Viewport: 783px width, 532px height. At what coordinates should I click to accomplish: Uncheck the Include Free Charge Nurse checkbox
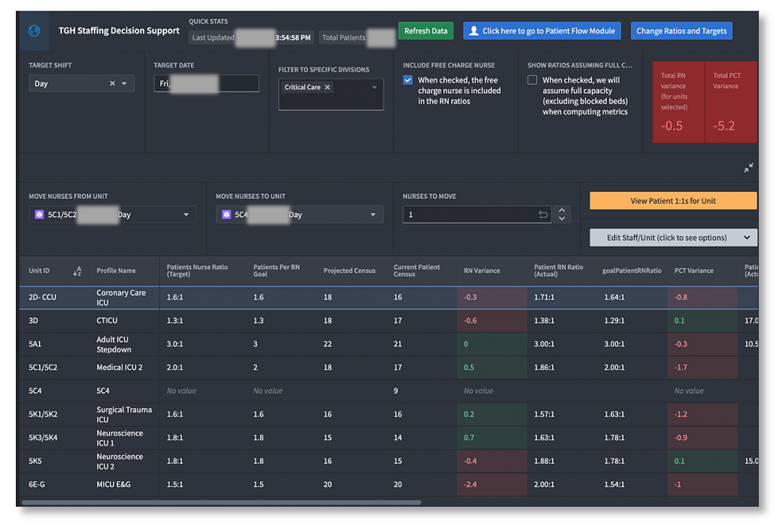click(x=408, y=80)
